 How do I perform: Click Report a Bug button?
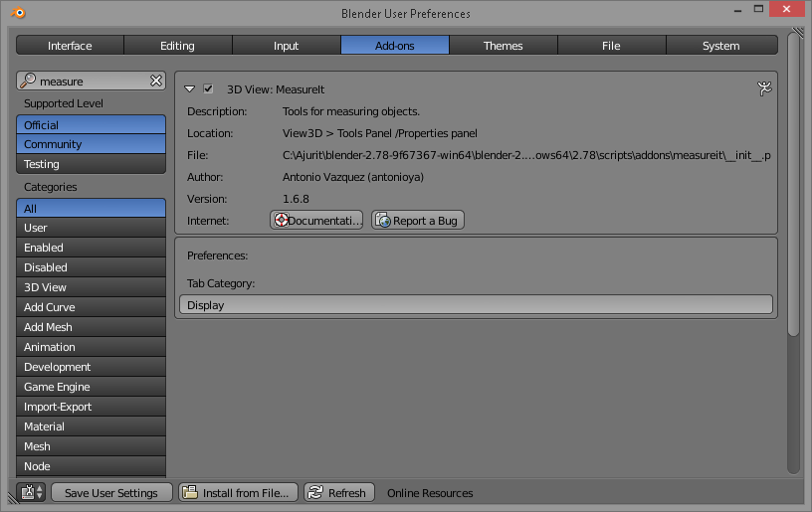point(417,221)
